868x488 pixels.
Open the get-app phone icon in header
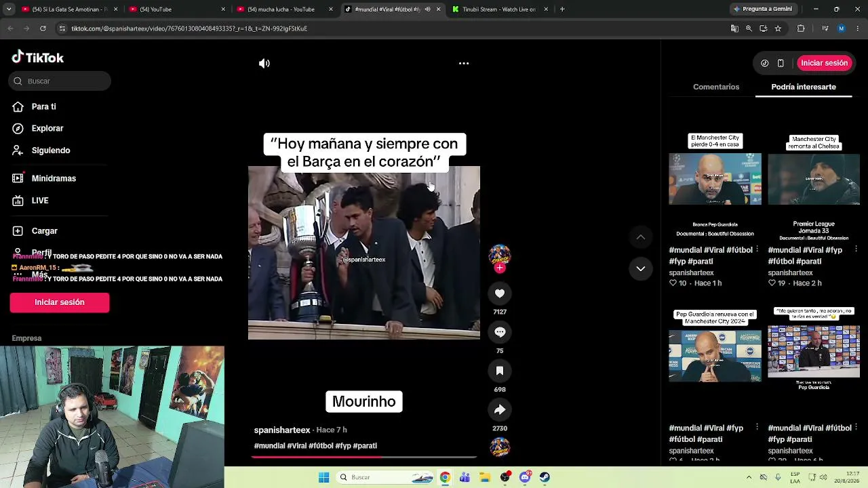781,63
